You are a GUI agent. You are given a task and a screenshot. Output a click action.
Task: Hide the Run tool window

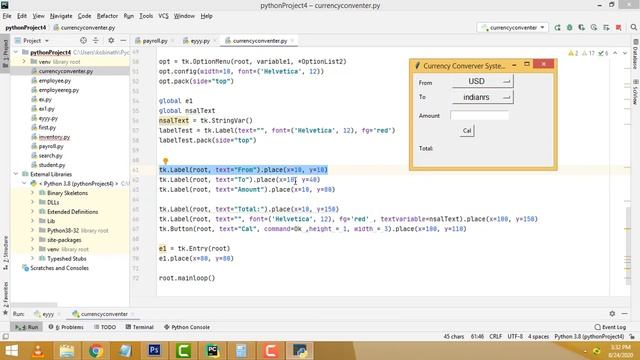point(625,313)
